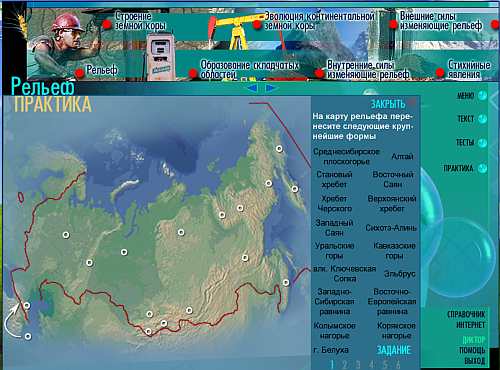Pick the 'Уральские горы' label

click(334, 251)
